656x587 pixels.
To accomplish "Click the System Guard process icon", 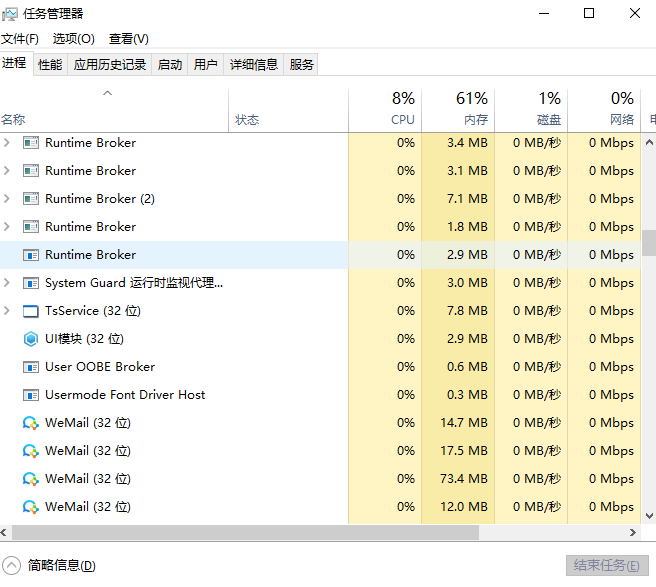I will 31,283.
